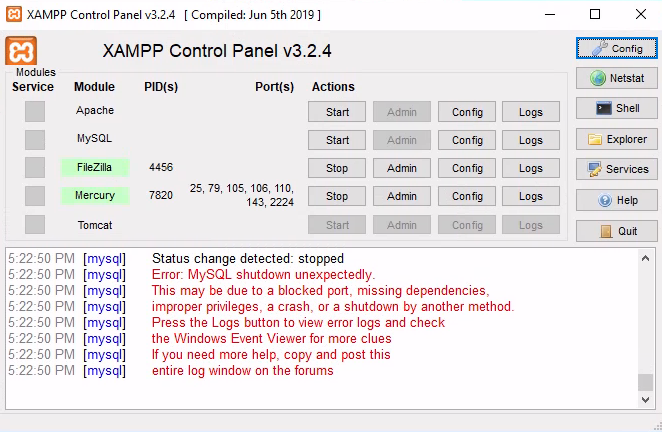Viewport: 662px width, 432px height.
Task: Toggle Apache service install checkbox
Action: tap(35, 111)
